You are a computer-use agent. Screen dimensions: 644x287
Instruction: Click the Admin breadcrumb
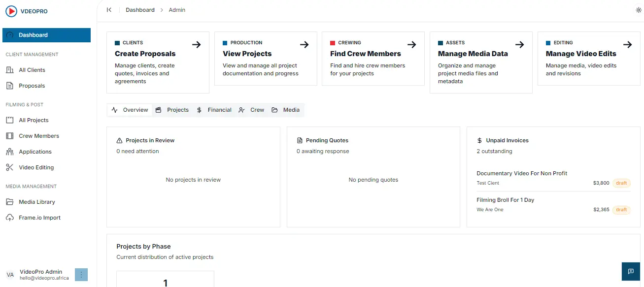coord(177,10)
